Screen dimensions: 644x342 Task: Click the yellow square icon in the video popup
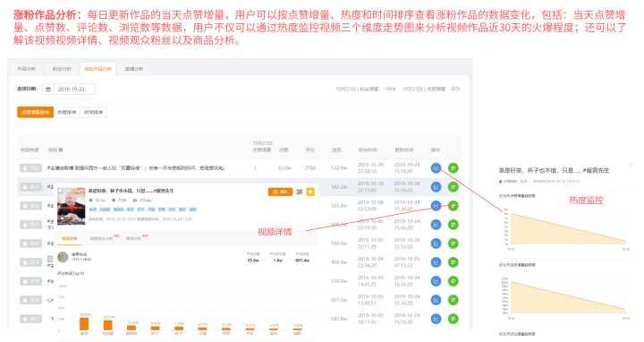pos(310,192)
